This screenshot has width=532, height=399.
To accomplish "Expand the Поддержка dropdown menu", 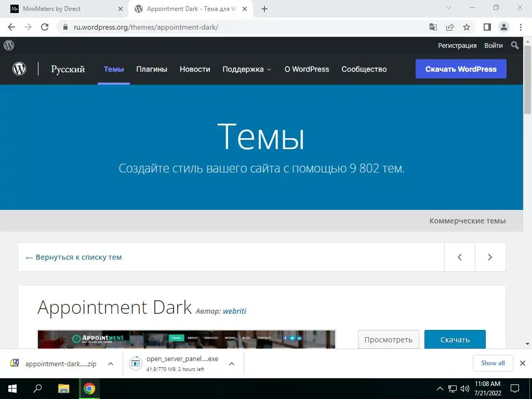I will pos(247,69).
